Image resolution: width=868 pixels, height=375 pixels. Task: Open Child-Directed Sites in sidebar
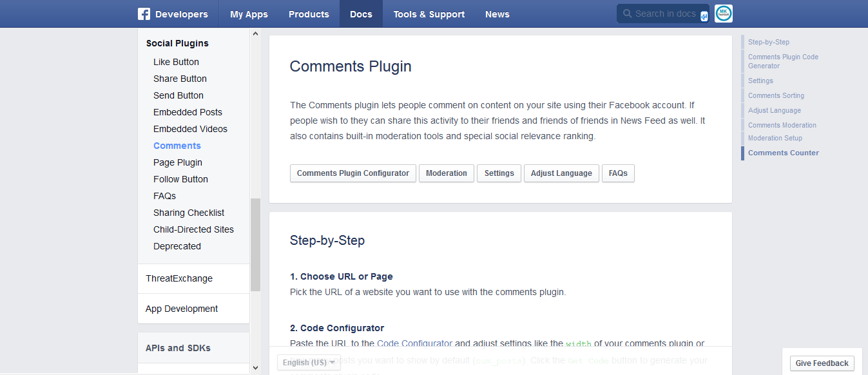coord(193,229)
